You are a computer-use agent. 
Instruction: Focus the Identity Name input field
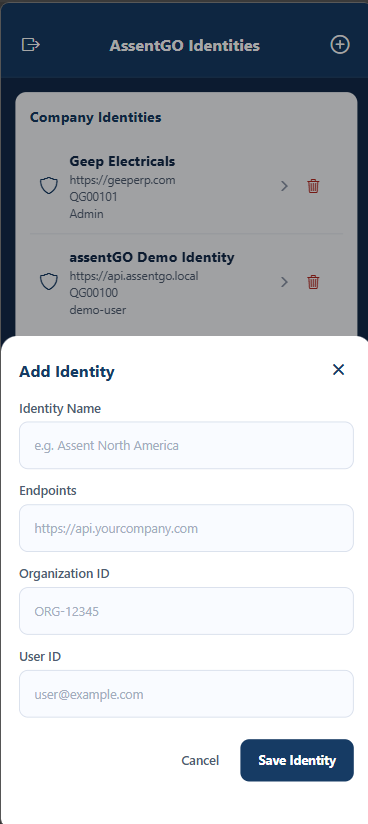click(x=186, y=445)
